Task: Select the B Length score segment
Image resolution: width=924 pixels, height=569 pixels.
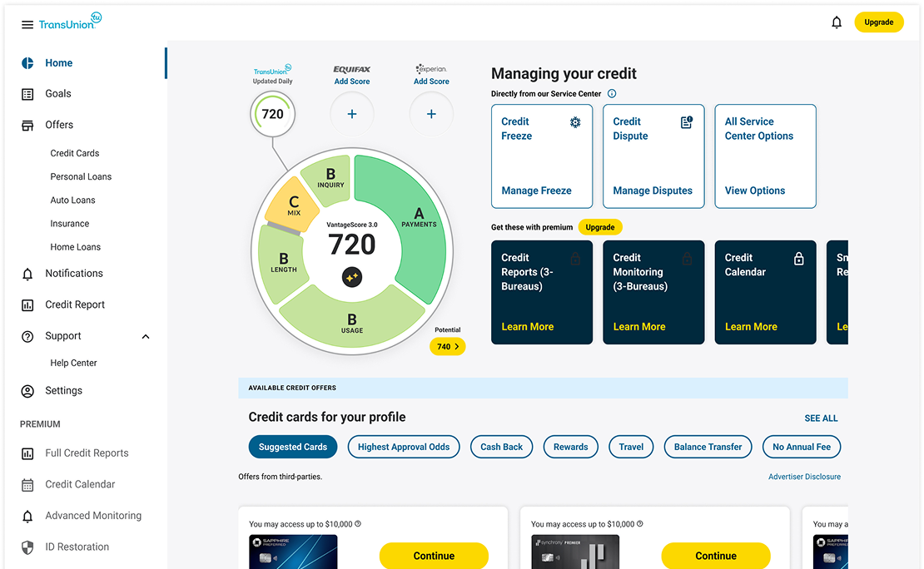Action: tap(284, 263)
